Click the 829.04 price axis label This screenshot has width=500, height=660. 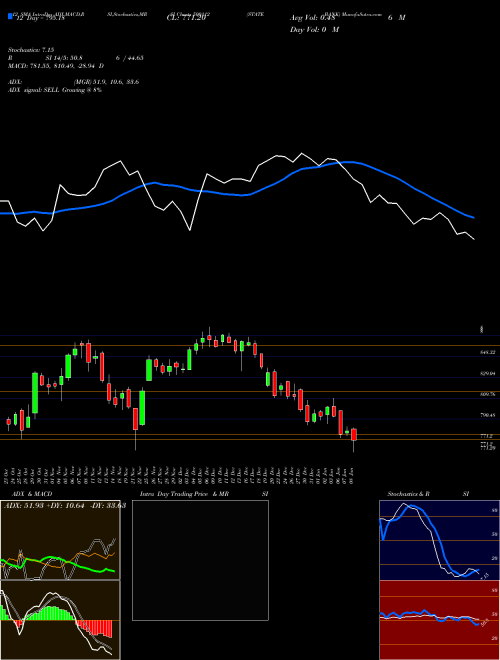tap(488, 373)
